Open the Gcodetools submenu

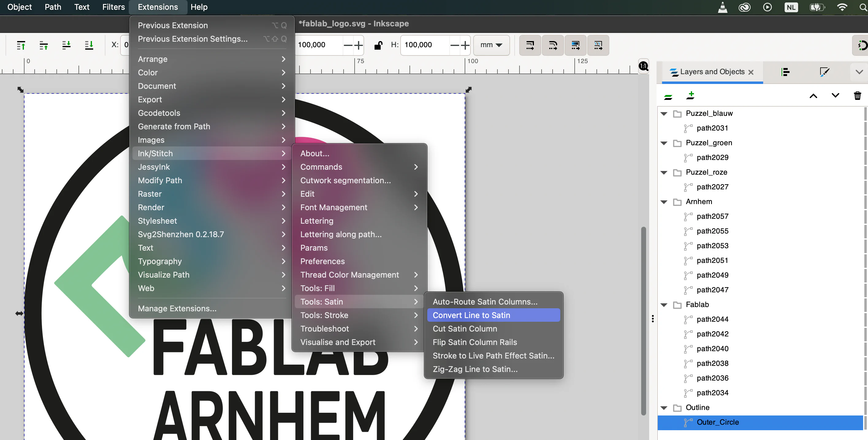212,113
